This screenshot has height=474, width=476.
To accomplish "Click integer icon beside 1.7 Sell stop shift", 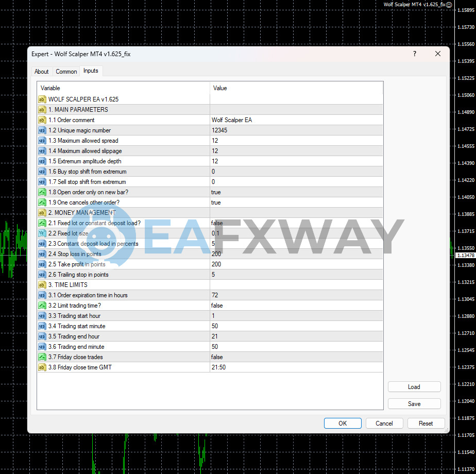I will point(42,182).
